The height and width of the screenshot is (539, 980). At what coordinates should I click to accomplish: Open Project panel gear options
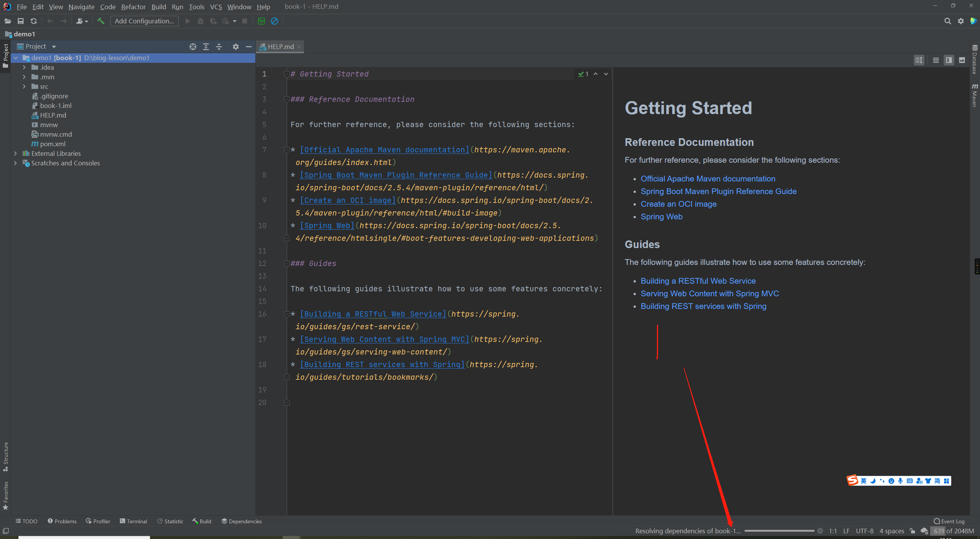pyautogui.click(x=236, y=47)
